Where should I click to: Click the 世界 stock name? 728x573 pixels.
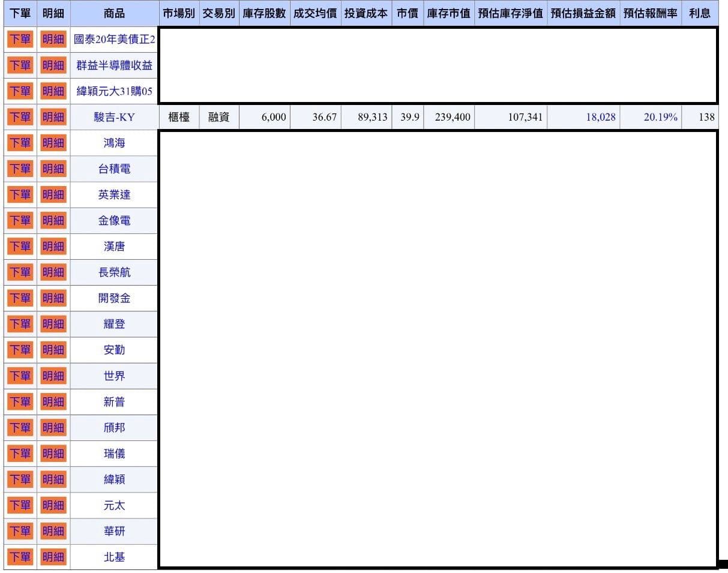(114, 376)
